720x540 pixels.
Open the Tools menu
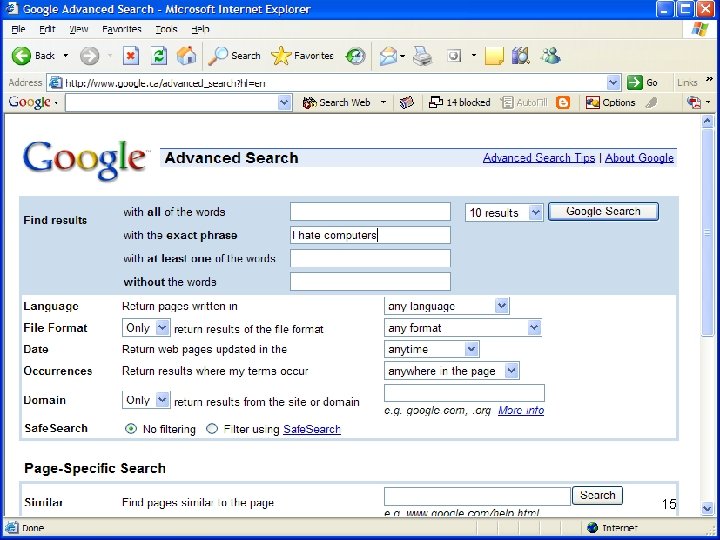(166, 29)
